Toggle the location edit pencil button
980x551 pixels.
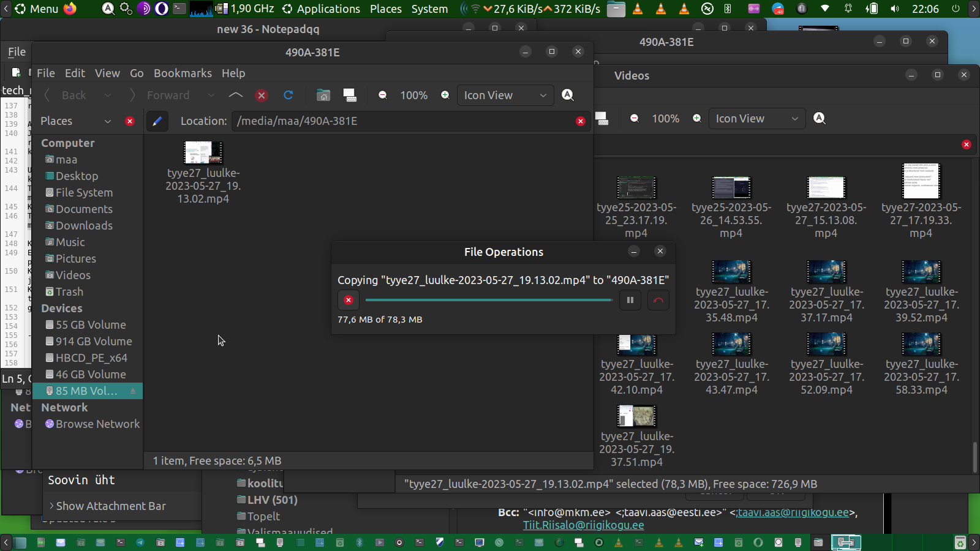coord(157,121)
